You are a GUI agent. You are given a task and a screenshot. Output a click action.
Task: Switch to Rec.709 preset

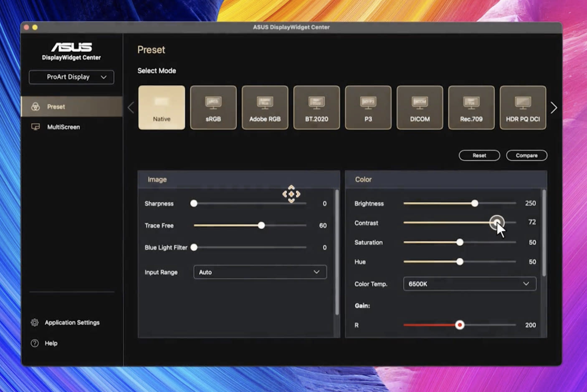coord(471,108)
